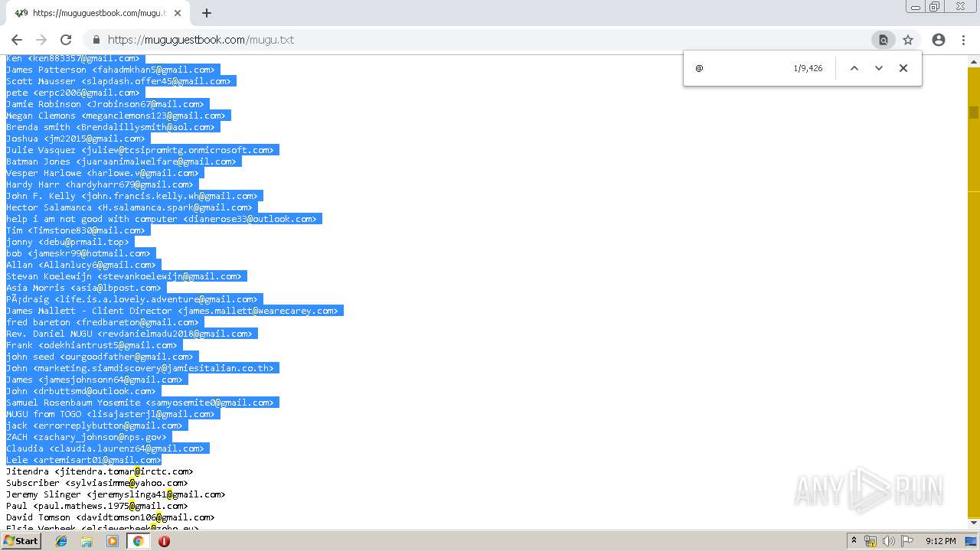Viewport: 980px width, 551px height.
Task: Click the Paul mathews line
Action: (97, 506)
